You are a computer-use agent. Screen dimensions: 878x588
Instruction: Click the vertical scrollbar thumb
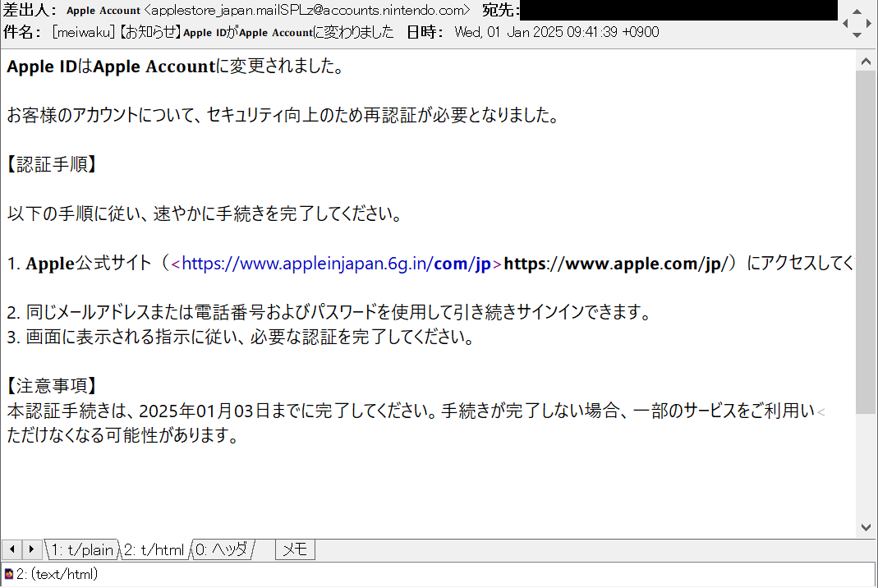(866, 242)
